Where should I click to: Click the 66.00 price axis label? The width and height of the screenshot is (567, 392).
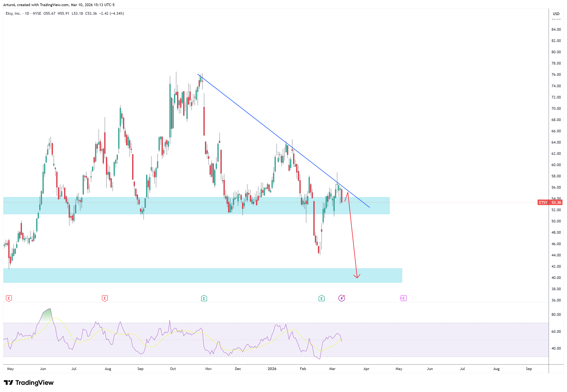pyautogui.click(x=556, y=131)
